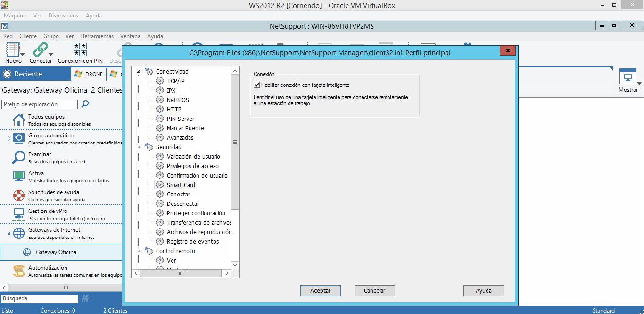
Task: Select Archivos de reproducción tree item
Action: coord(199,232)
